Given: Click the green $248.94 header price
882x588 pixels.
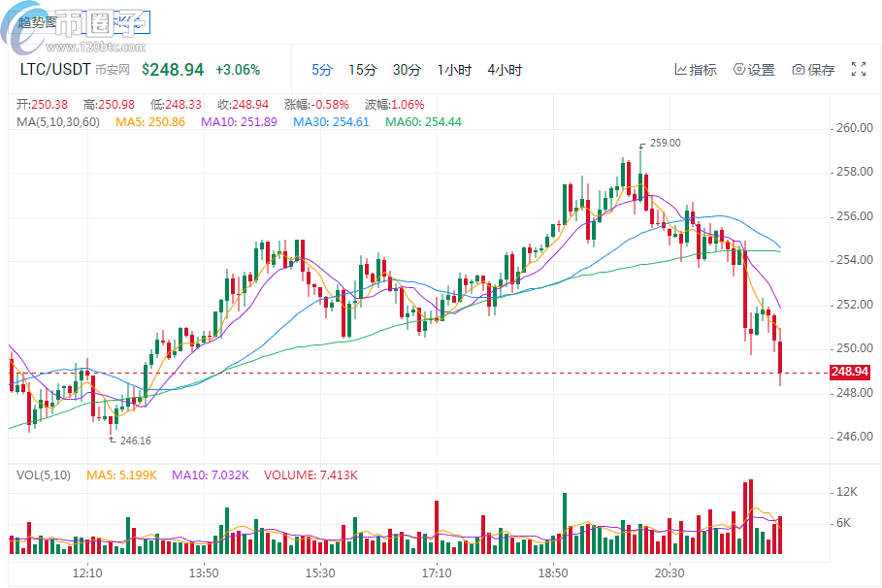Looking at the screenshot, I should [x=173, y=69].
